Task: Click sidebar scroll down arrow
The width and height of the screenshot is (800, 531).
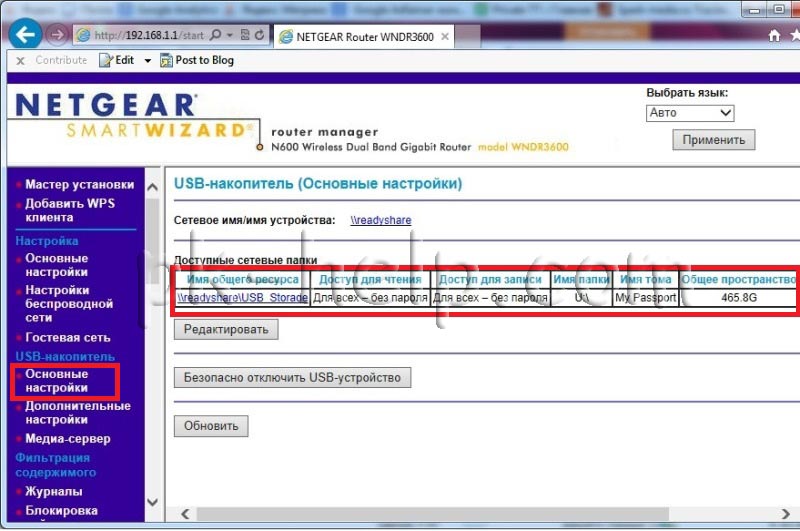Action: (152, 502)
